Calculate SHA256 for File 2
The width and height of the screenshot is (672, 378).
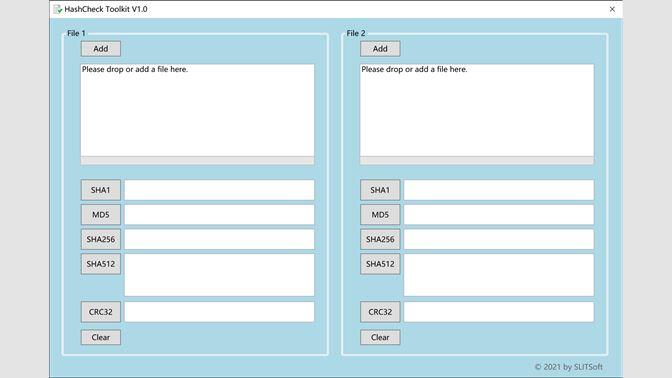pos(380,239)
